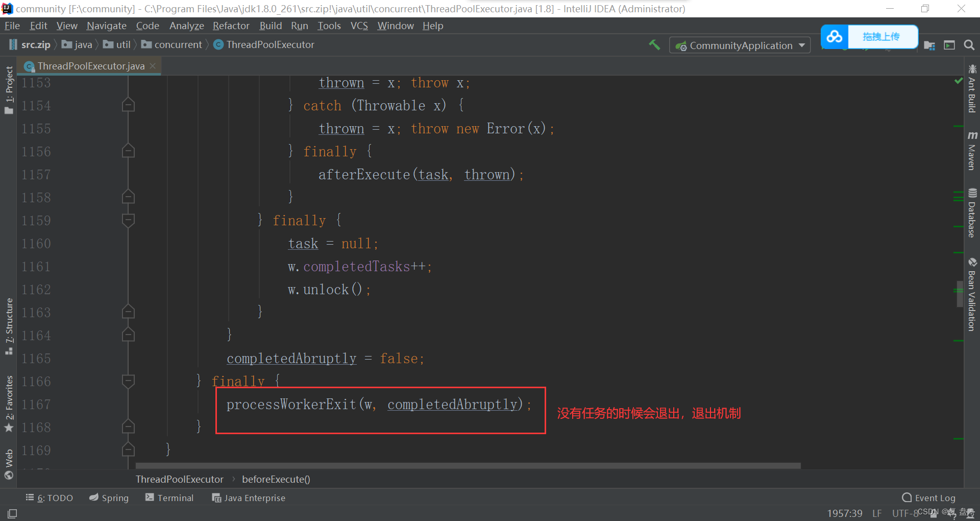Click ThreadPoolExecutor in the bottom breadcrumb
The height and width of the screenshot is (521, 980).
(180, 480)
